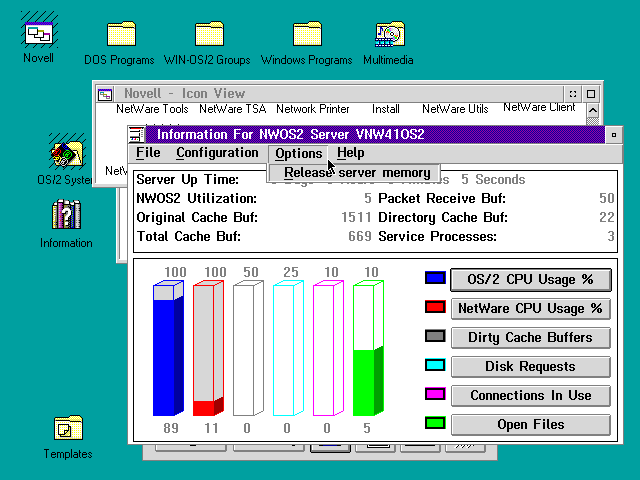Image resolution: width=640 pixels, height=480 pixels.
Task: Click the Connections In Use button
Action: (531, 396)
